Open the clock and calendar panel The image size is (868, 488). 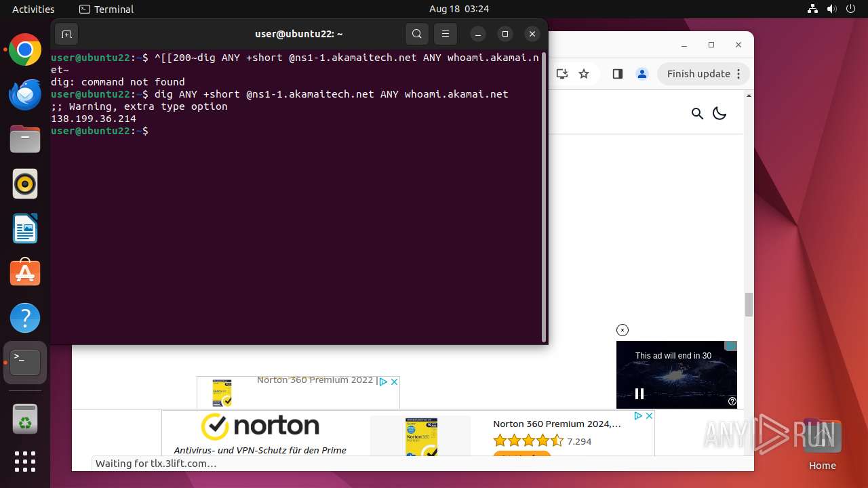click(x=459, y=9)
